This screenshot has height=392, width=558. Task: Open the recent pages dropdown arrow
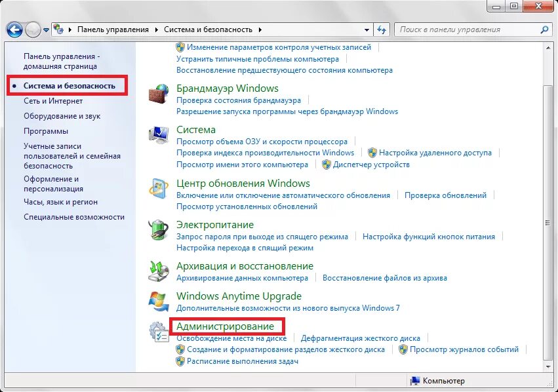pos(47,30)
